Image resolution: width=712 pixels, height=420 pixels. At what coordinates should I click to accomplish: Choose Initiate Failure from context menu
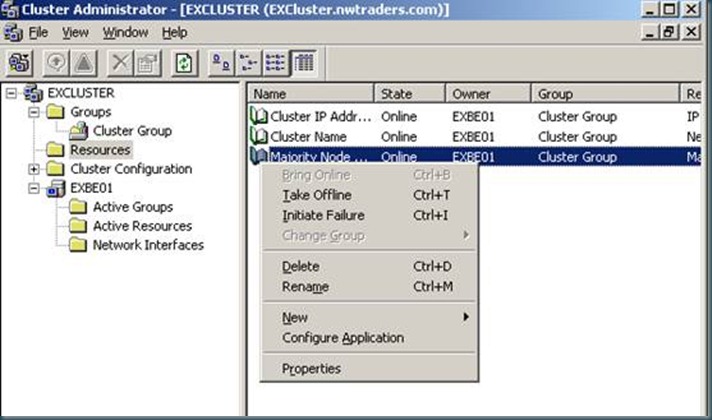(x=369, y=215)
